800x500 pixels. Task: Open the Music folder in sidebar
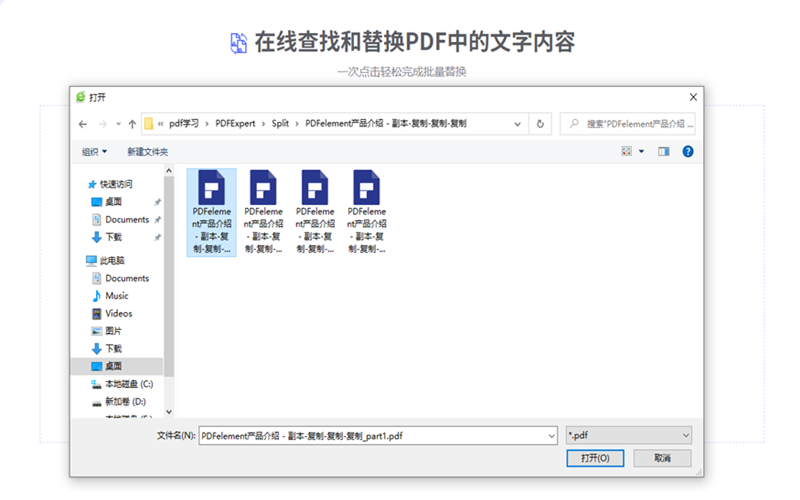(x=116, y=296)
